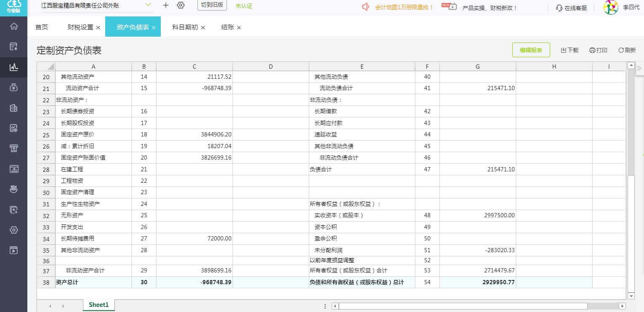The width and height of the screenshot is (644, 312).
Task: Click the spreadsheet select-all corner triangle
Action: coord(51,67)
